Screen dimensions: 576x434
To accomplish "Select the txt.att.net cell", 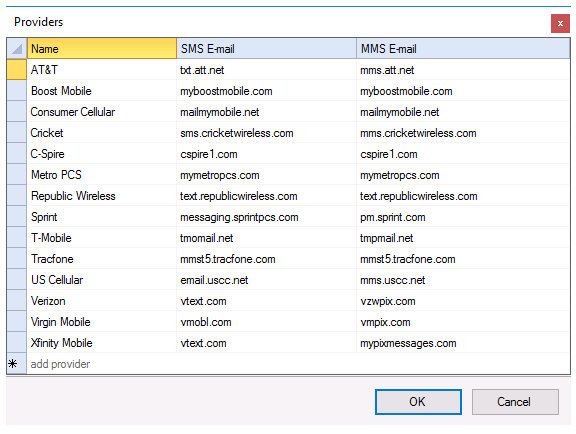I will (x=266, y=69).
